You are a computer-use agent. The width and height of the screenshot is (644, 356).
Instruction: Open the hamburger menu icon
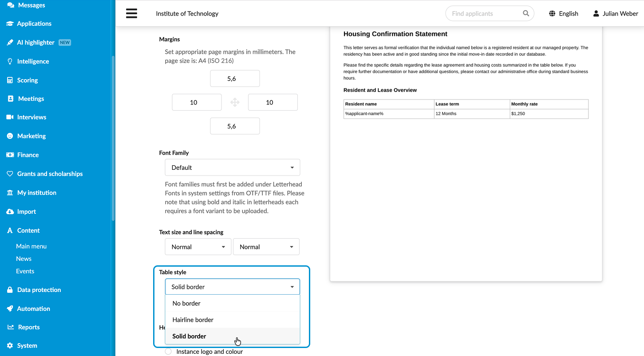pos(131,13)
